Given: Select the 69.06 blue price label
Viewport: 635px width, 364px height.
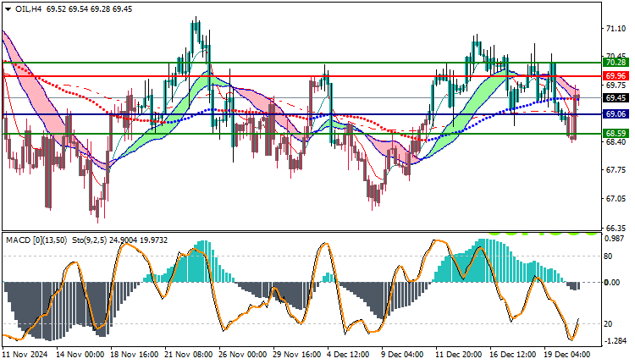Looking at the screenshot, I should (x=616, y=114).
